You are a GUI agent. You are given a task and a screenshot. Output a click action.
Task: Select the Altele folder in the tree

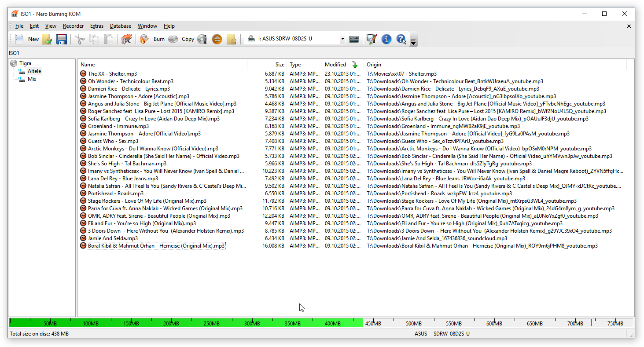tap(34, 71)
